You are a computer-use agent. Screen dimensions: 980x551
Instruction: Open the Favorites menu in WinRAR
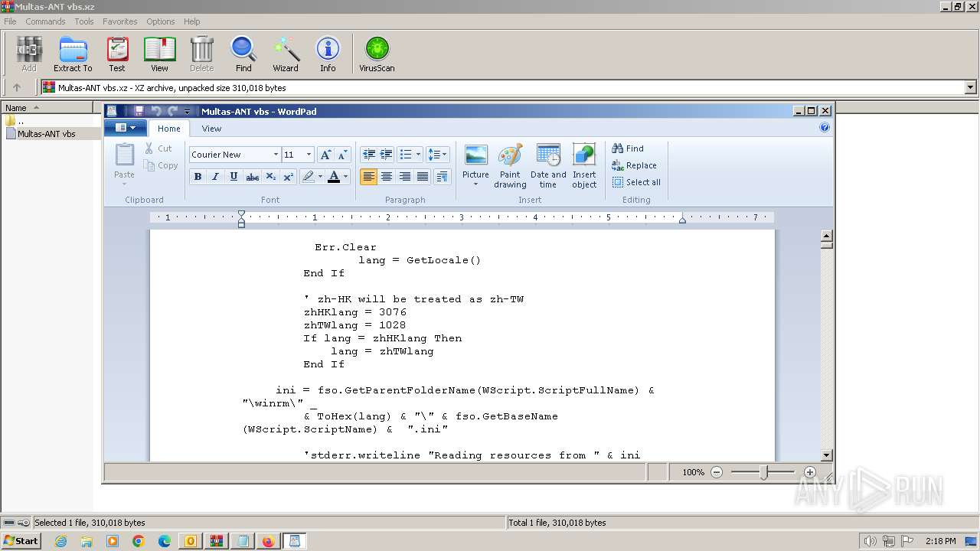(x=120, y=21)
